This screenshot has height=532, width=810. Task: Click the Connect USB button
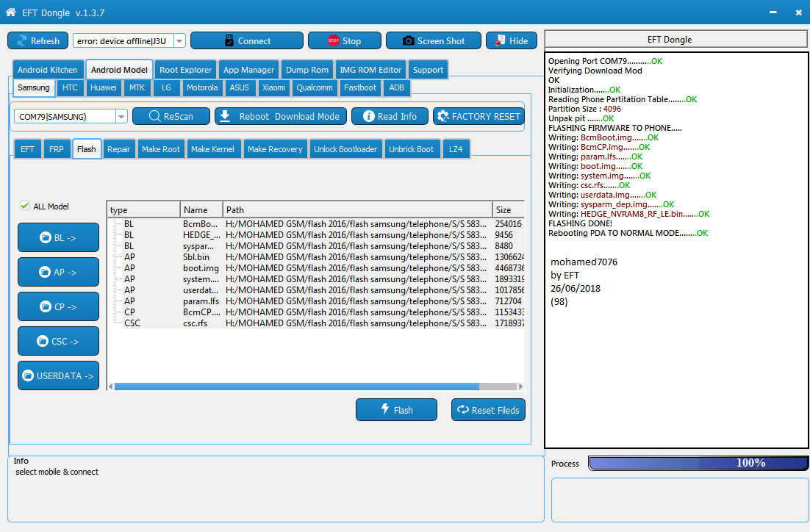[x=247, y=41]
